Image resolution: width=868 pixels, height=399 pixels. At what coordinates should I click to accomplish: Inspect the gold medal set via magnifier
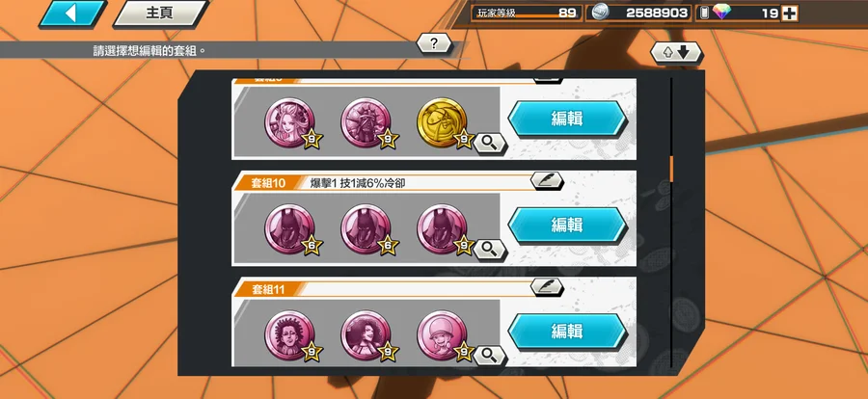[489, 144]
